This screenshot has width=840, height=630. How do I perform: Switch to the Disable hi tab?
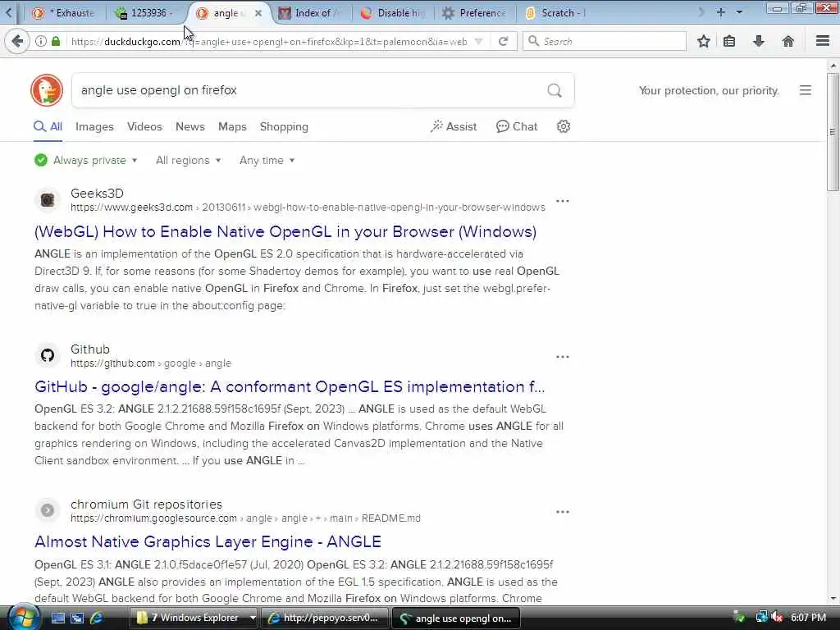(x=393, y=13)
